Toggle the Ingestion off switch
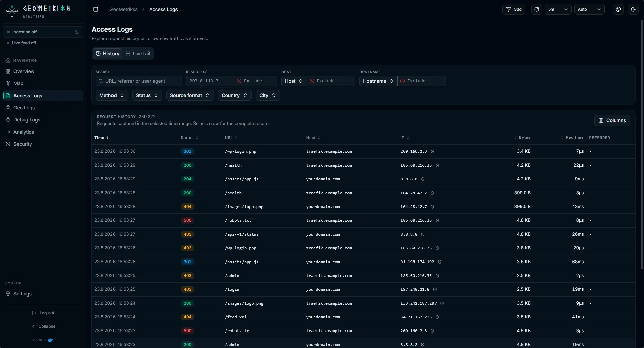644x348 pixels. pos(43,32)
